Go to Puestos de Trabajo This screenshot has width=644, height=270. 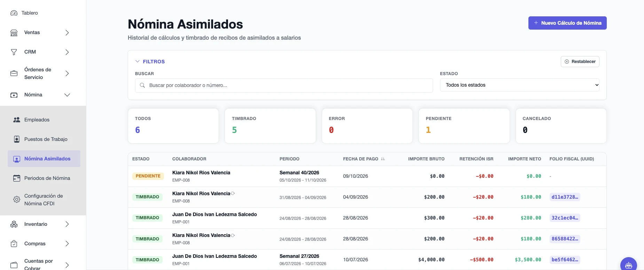(44, 139)
